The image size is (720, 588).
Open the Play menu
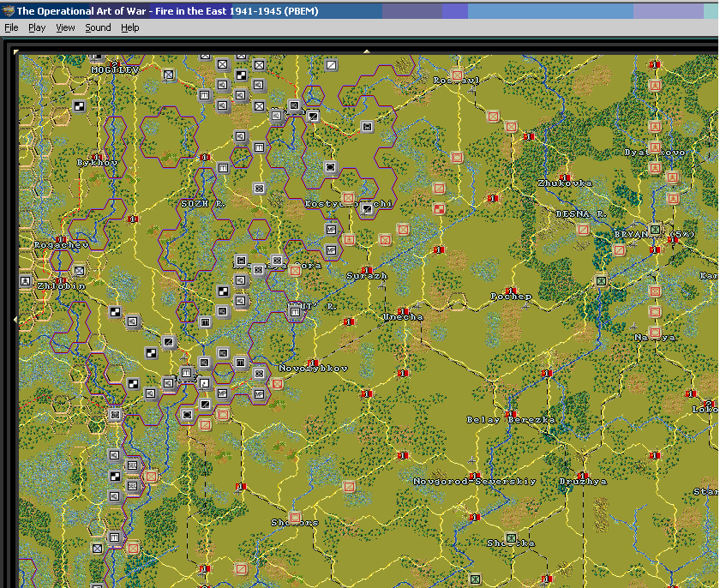[37, 27]
